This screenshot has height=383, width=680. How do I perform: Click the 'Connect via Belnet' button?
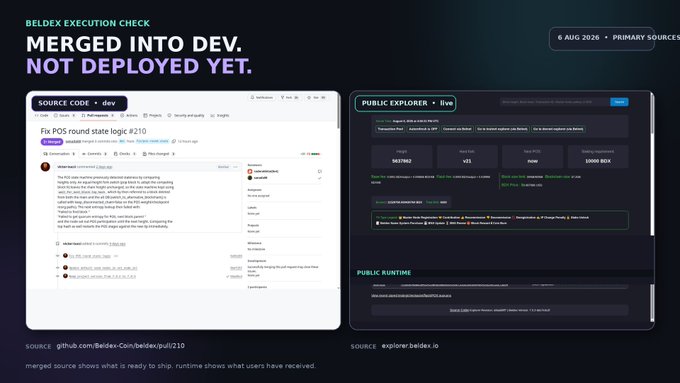(457, 129)
